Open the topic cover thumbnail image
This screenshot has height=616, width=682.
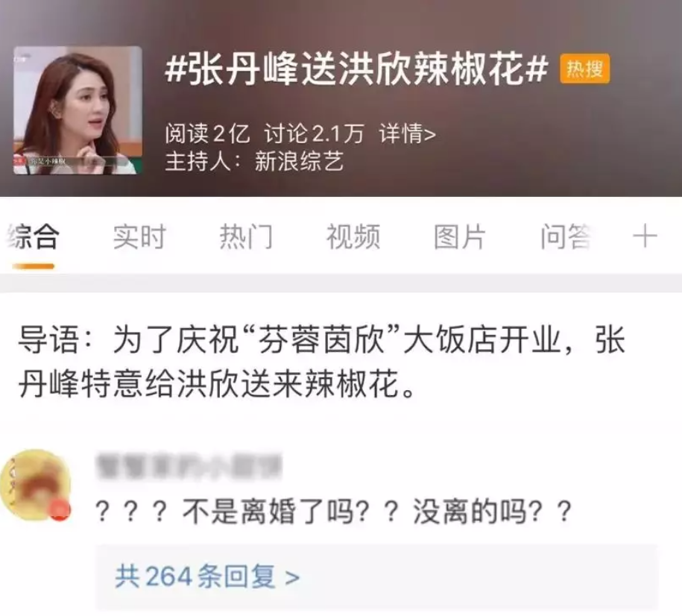tap(78, 110)
